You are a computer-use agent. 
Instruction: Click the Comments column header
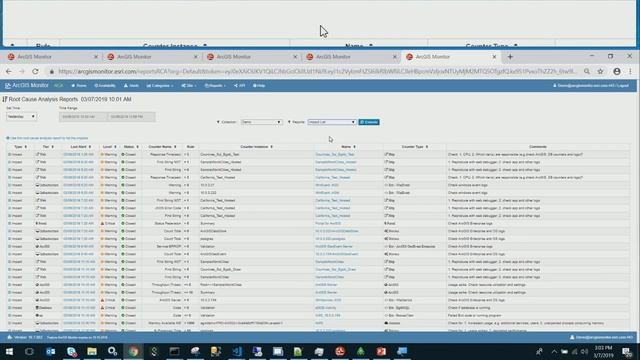(x=538, y=147)
